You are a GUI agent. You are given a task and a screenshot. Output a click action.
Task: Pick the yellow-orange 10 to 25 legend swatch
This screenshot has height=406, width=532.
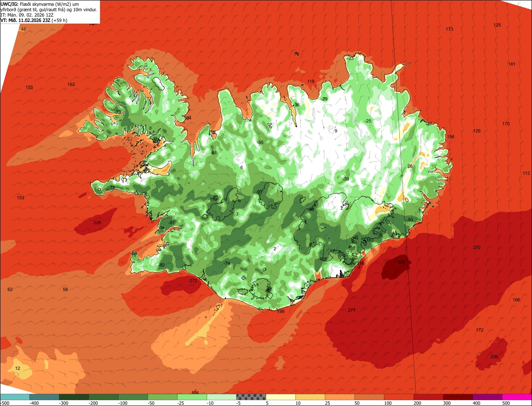[x=310, y=397]
